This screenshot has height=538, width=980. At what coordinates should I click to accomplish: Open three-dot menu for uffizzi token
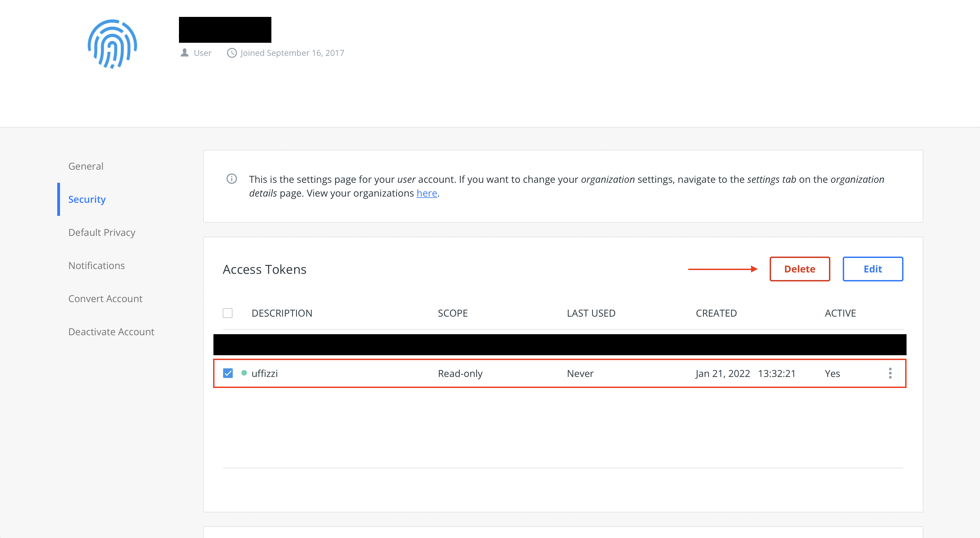coord(890,373)
